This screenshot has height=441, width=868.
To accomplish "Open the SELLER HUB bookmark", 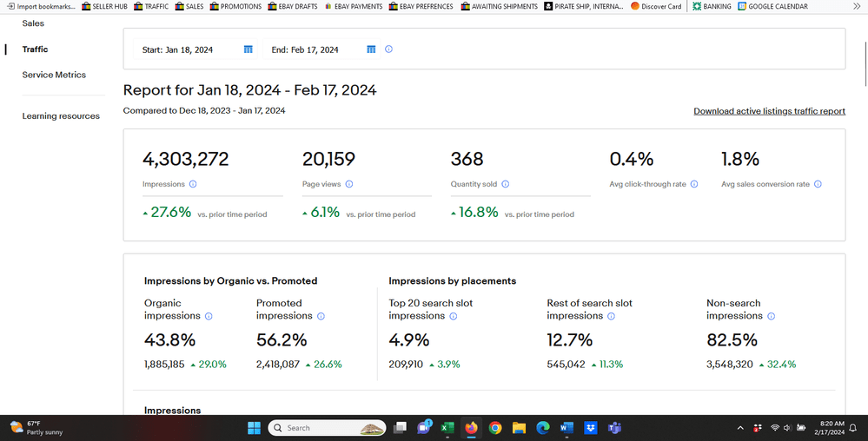I will (104, 6).
